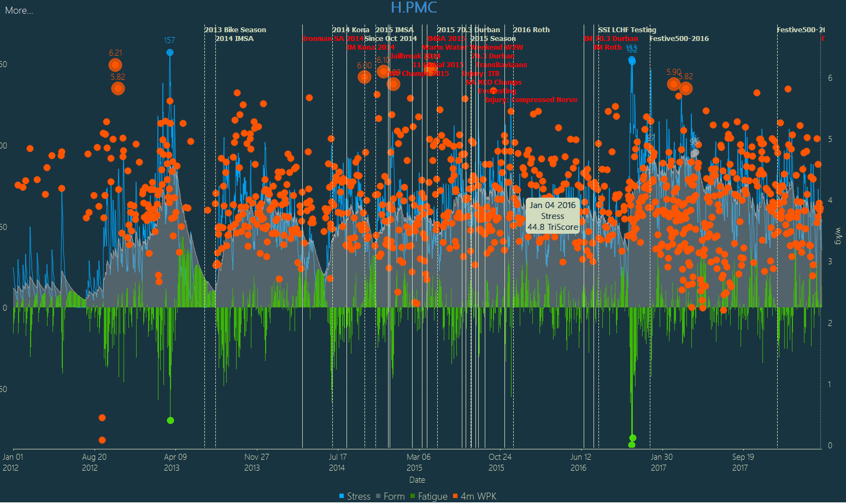Image resolution: width=846 pixels, height=504 pixels.
Task: Click the 2014 Kona event label
Action: click(x=351, y=30)
